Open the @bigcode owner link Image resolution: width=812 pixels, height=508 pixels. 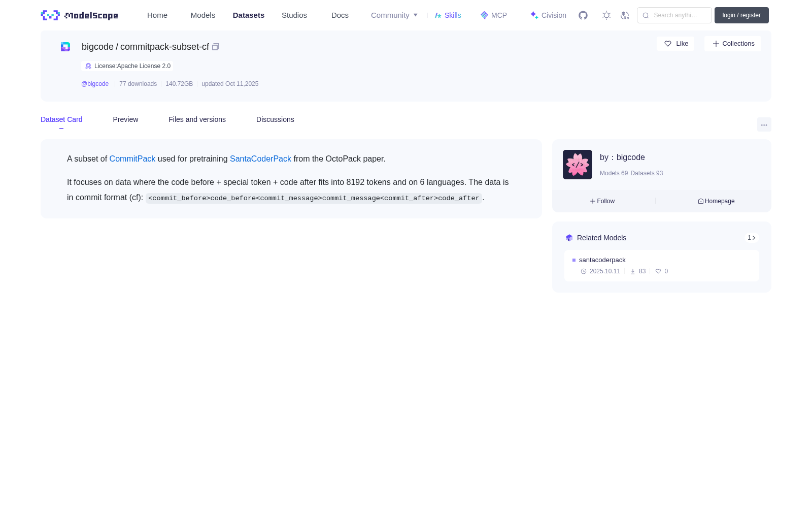point(95,84)
